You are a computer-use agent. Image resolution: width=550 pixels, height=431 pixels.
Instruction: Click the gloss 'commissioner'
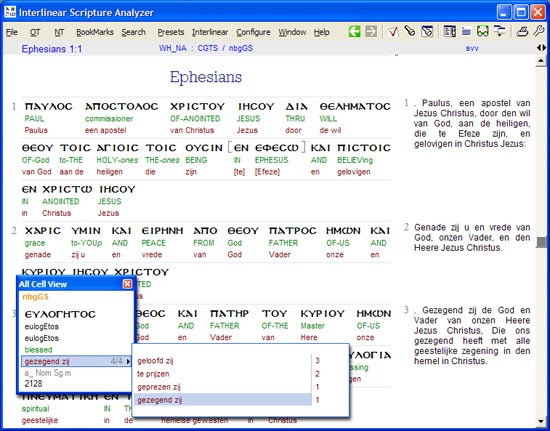pos(109,119)
